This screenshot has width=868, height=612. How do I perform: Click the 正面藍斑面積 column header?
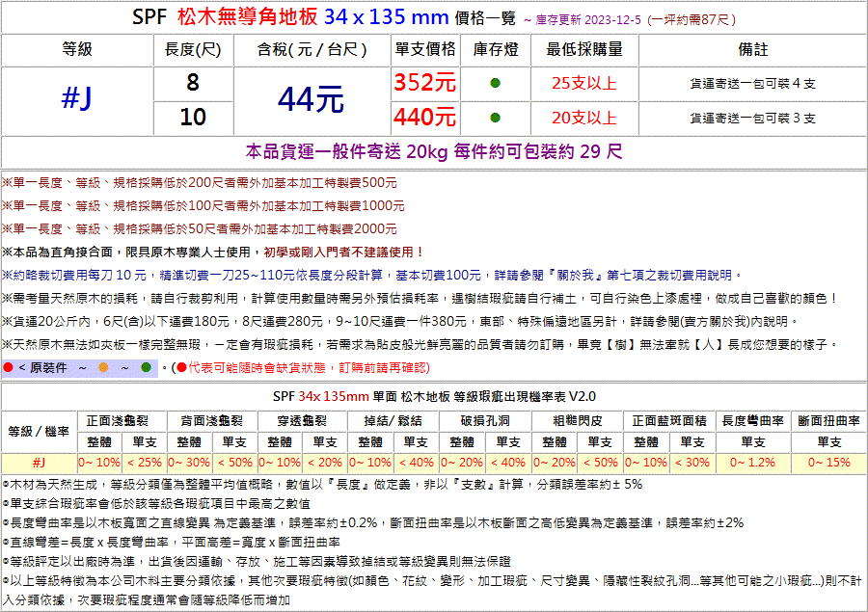[669, 421]
